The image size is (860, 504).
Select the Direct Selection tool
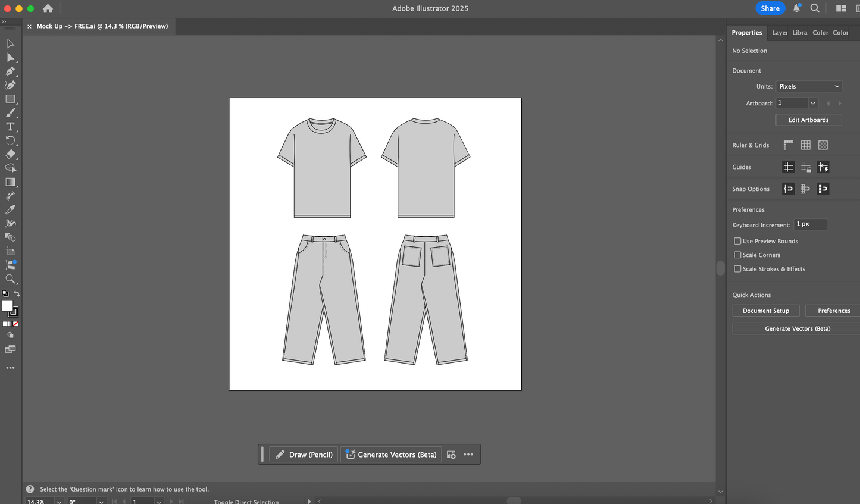10,57
